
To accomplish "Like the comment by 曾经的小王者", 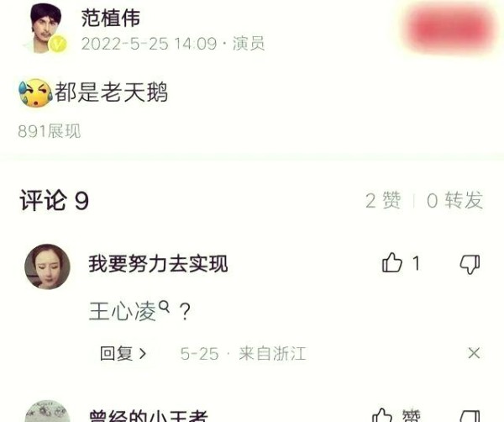I will tap(382, 415).
